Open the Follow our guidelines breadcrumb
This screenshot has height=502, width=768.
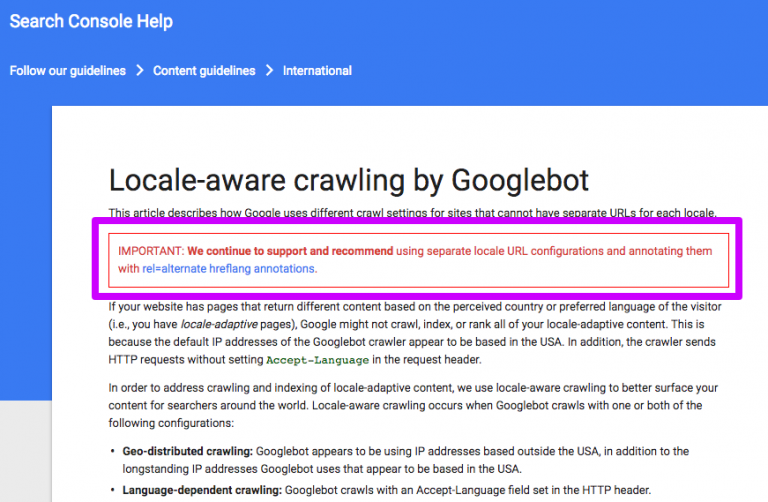click(68, 71)
